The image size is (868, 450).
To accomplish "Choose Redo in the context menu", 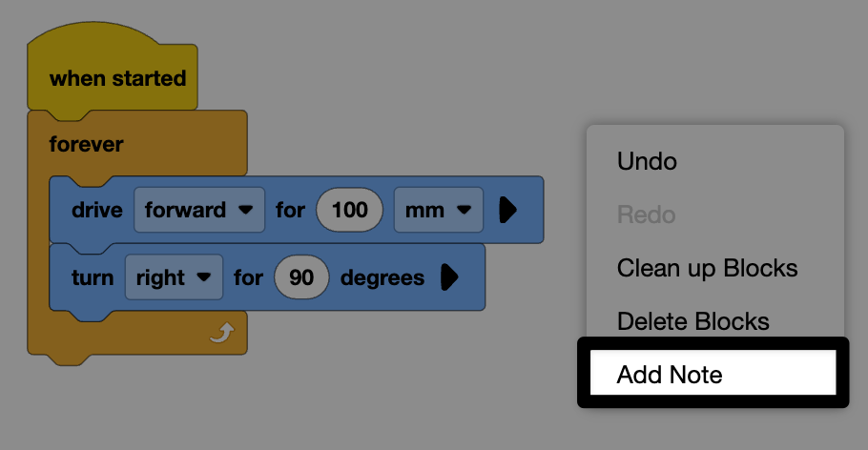I will pos(646,215).
